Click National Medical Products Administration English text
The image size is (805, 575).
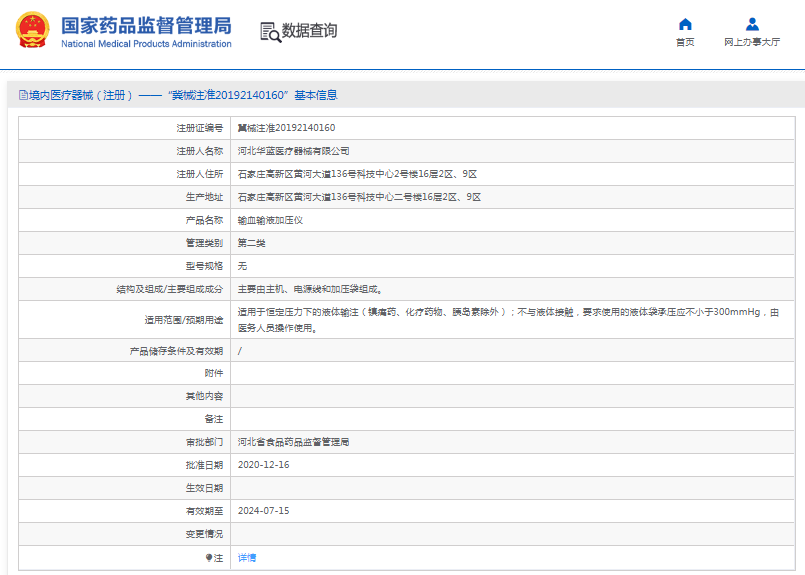pyautogui.click(x=146, y=44)
